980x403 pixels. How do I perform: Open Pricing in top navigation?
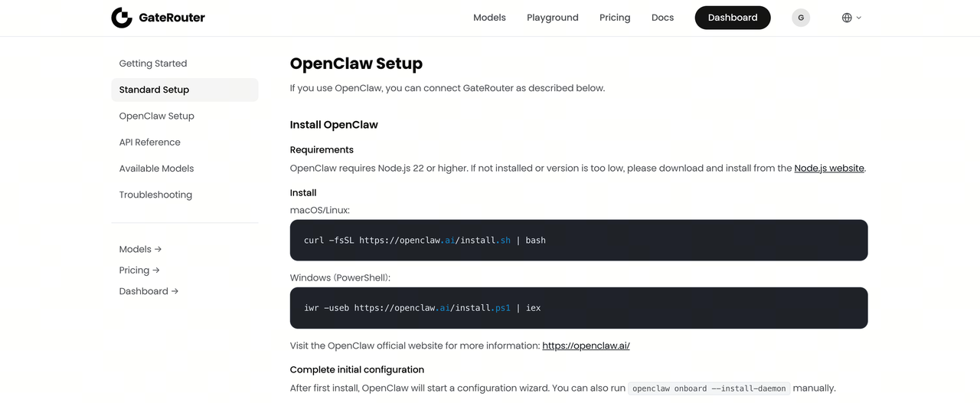[615, 18]
